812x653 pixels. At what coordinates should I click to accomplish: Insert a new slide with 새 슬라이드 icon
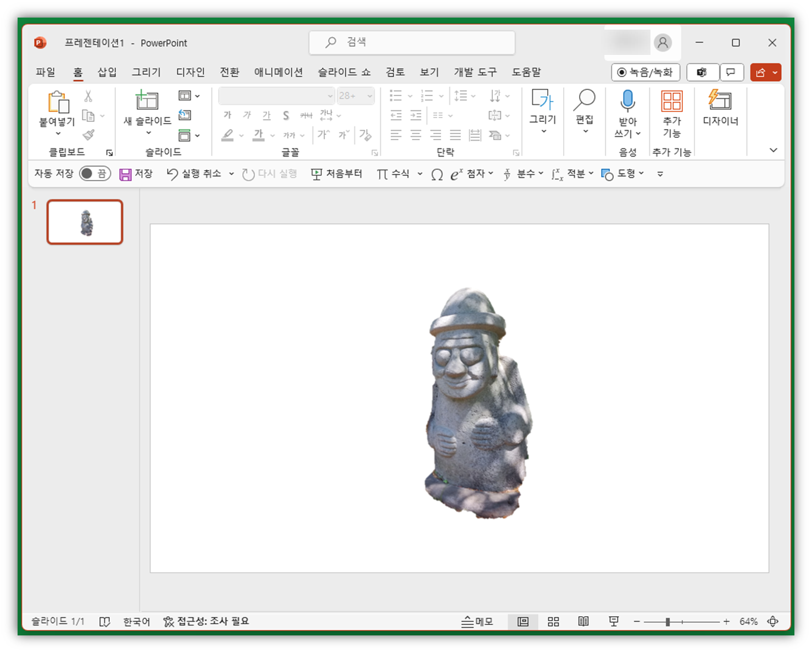147,101
